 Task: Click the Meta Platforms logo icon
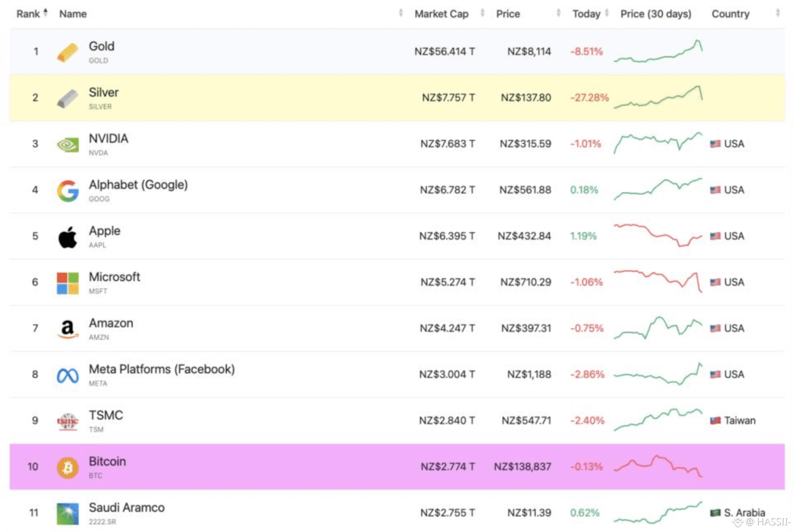pyautogui.click(x=67, y=376)
